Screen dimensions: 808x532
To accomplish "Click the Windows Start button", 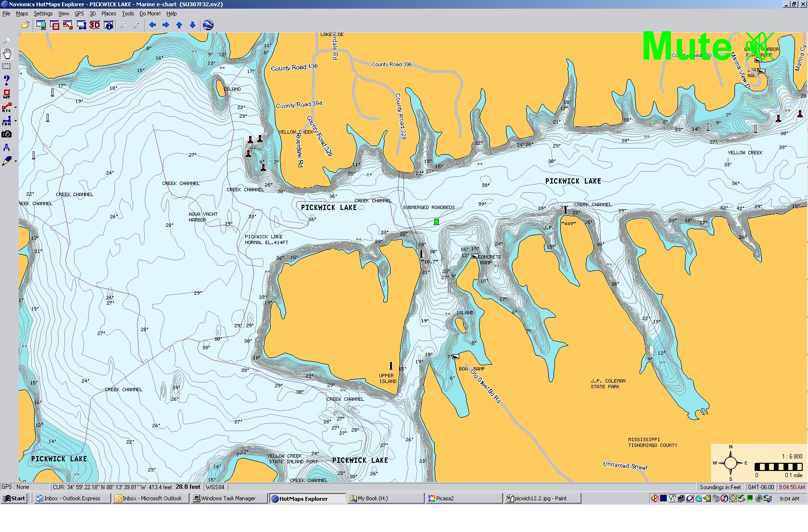I will [14, 498].
